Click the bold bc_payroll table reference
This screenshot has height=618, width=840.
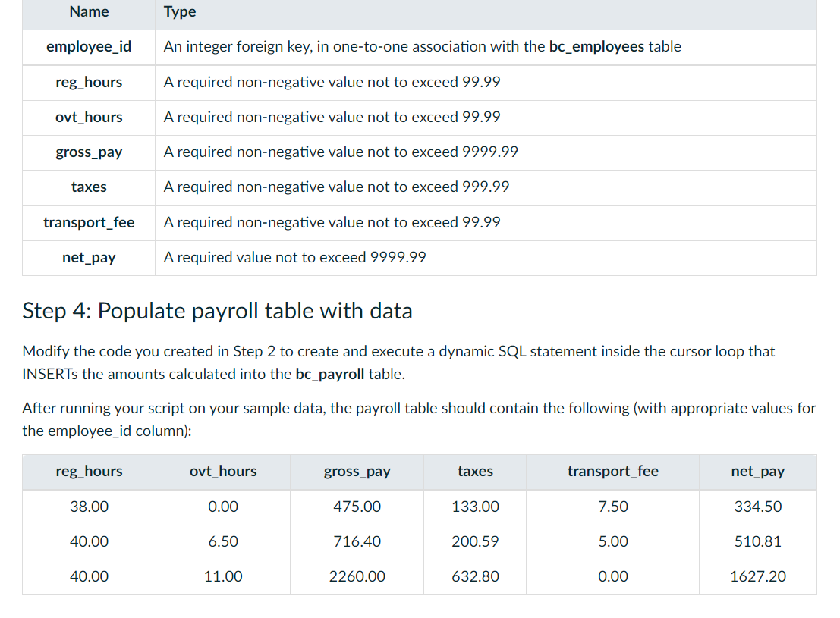329,374
